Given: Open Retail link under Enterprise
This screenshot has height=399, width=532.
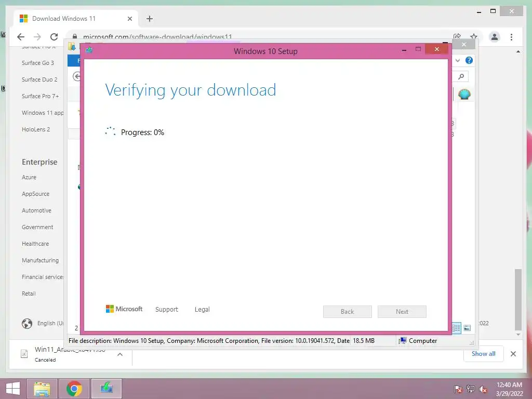Looking at the screenshot, I should click(x=29, y=294).
